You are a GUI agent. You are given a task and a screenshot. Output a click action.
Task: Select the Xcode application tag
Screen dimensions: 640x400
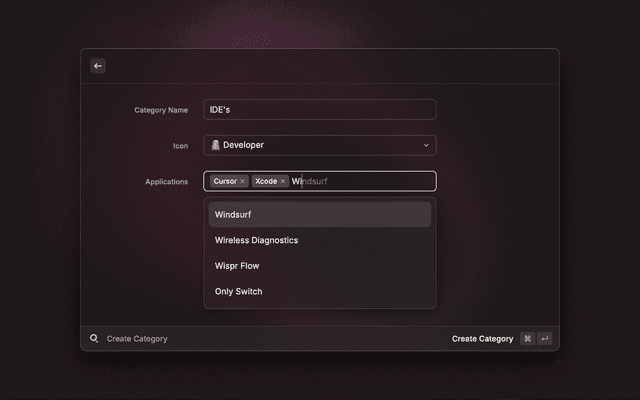pyautogui.click(x=265, y=181)
